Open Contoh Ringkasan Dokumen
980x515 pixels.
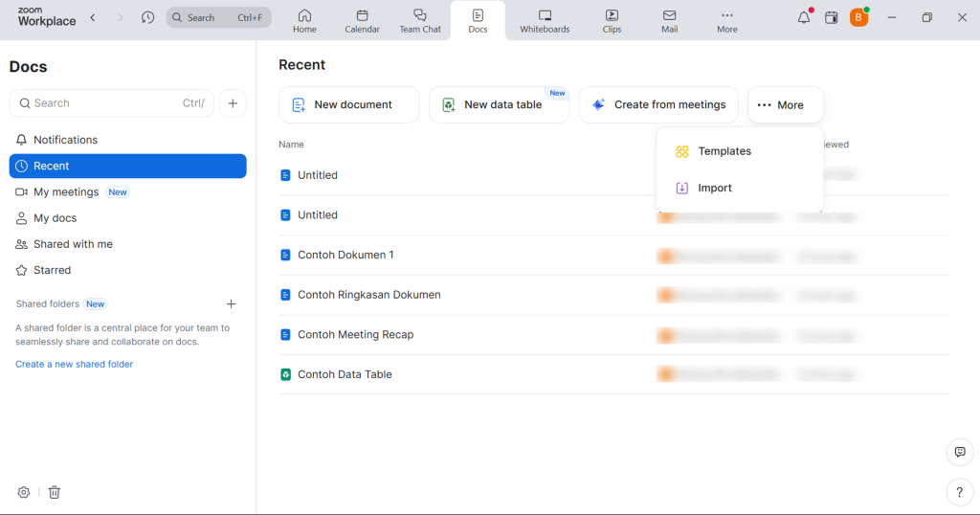(x=368, y=295)
